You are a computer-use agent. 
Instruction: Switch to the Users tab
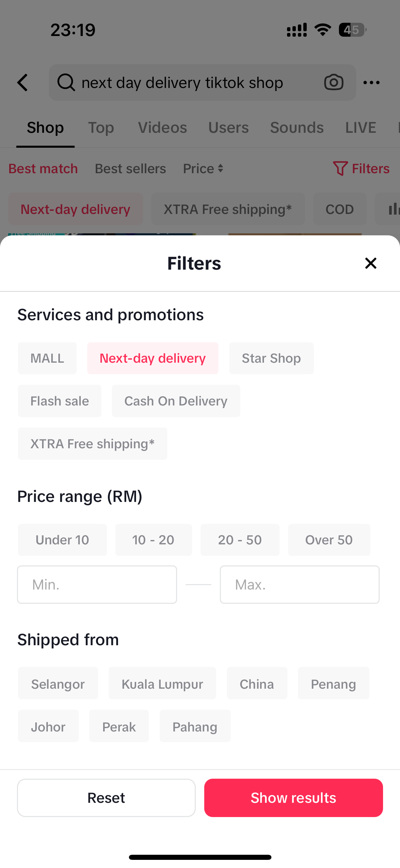[x=228, y=128]
